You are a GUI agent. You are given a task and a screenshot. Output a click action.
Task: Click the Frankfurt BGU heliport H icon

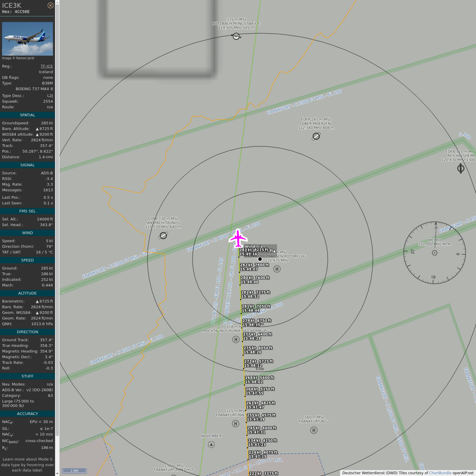[x=314, y=430]
